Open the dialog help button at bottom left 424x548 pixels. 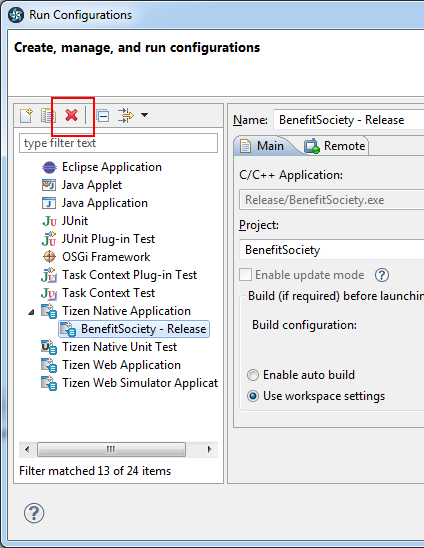click(x=34, y=513)
